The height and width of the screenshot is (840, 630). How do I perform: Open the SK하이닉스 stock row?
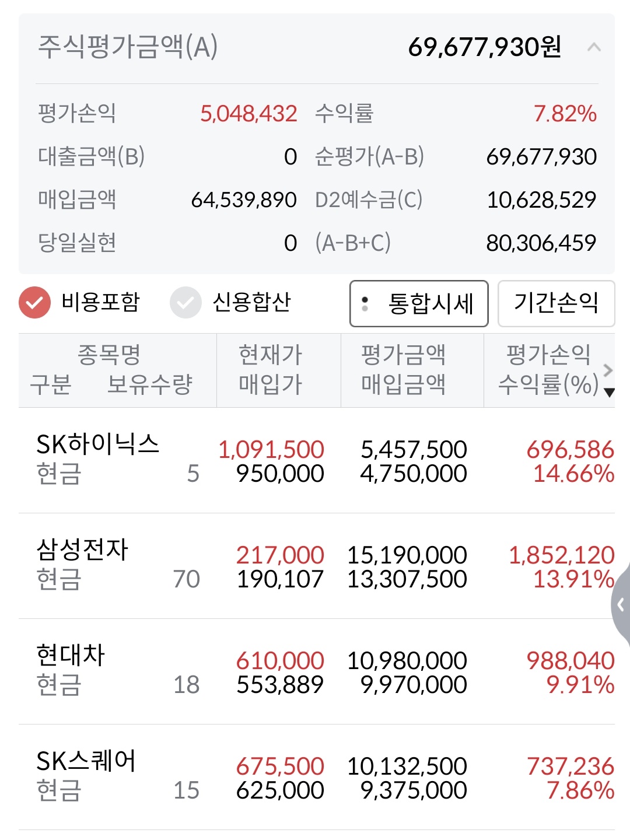tap(98, 444)
